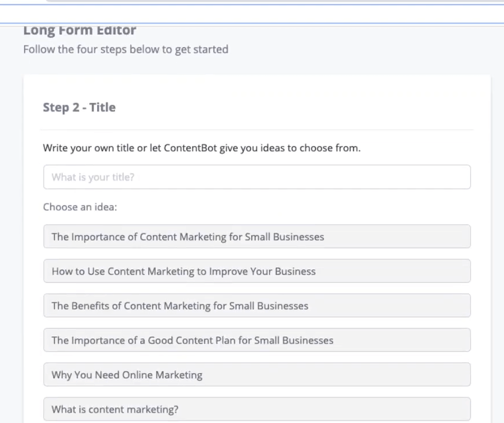Click the 'Long Form Editor' page heading
The width and height of the screenshot is (504, 423).
tap(80, 30)
